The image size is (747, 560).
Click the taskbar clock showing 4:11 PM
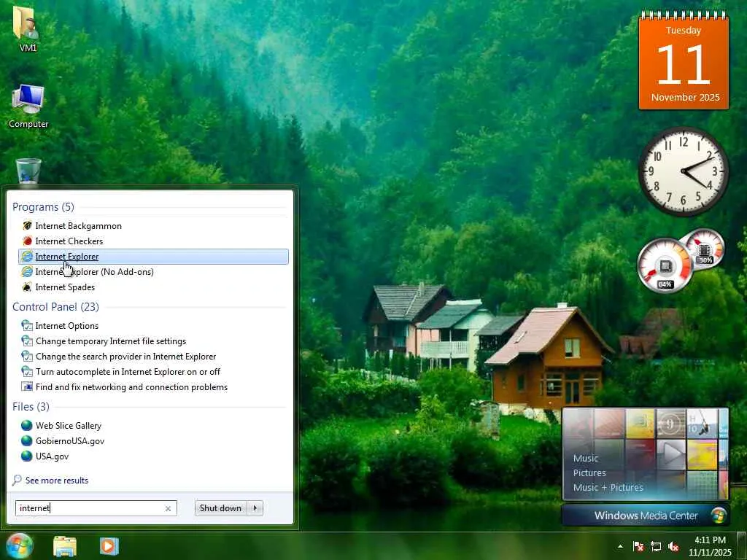coord(710,546)
